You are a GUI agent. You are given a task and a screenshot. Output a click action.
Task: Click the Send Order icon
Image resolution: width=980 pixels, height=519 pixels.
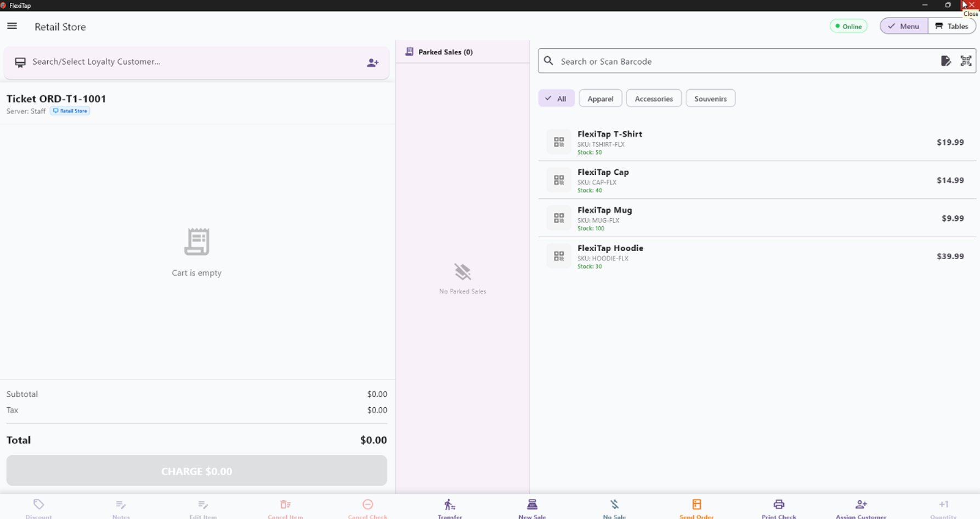(696, 504)
